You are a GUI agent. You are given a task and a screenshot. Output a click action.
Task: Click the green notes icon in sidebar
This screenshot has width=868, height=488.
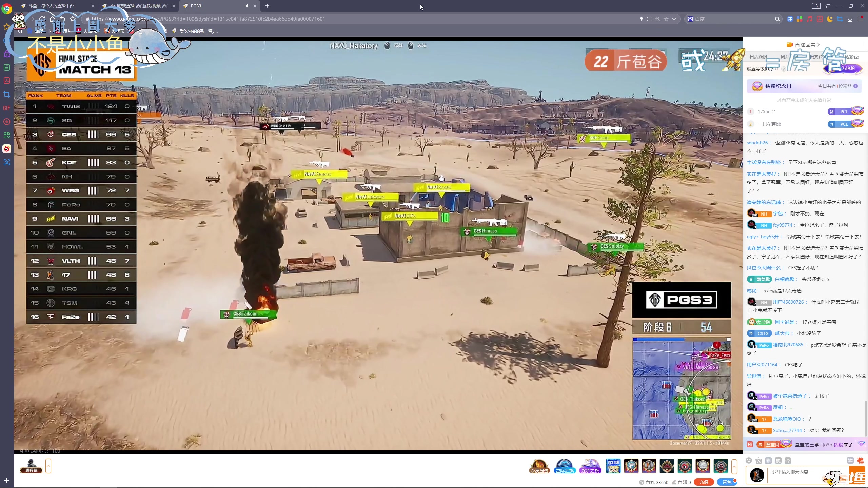point(6,67)
